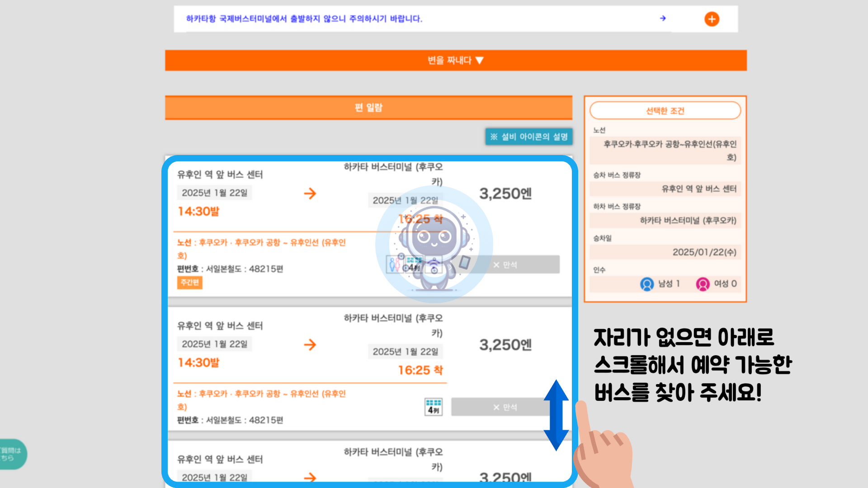Screen dimensions: 868x488
Task: Click the second card's 3,250엔 price
Action: 505,345
